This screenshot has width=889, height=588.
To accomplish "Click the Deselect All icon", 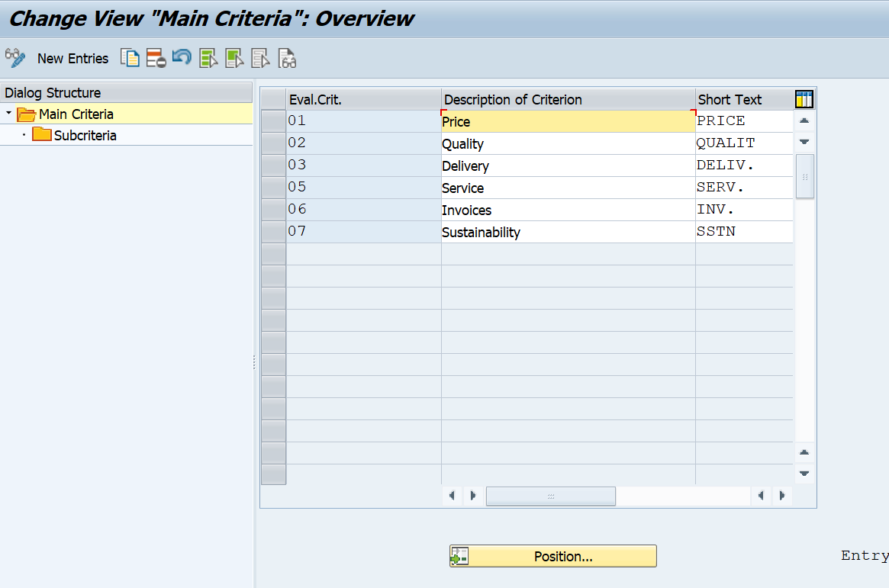I will (260, 58).
